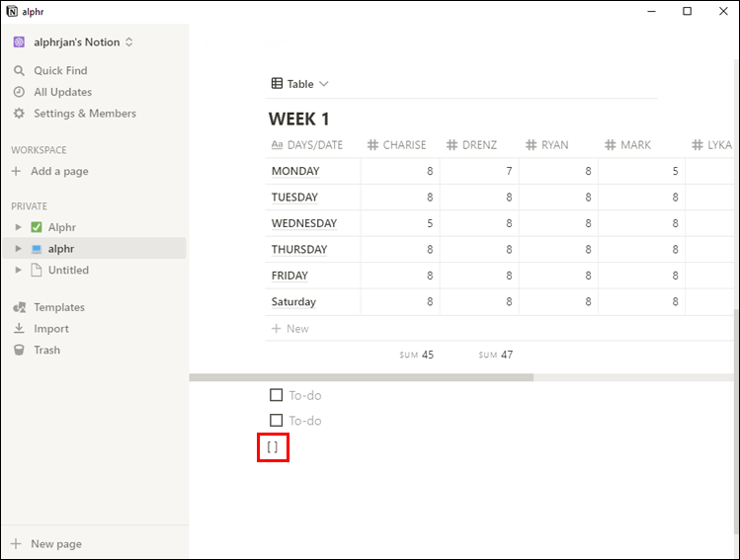740x560 pixels.
Task: Expand the Alphr page tree arrow
Action: [18, 227]
